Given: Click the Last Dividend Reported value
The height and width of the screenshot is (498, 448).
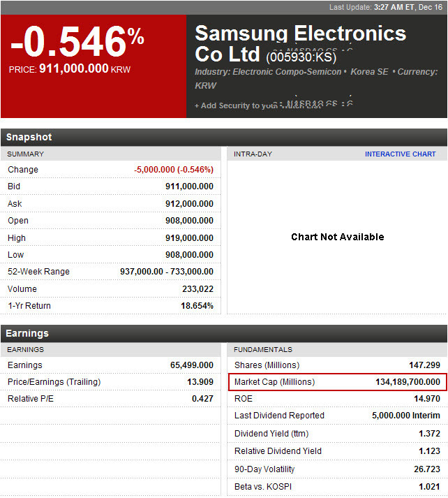Looking at the screenshot, I should point(406,416).
